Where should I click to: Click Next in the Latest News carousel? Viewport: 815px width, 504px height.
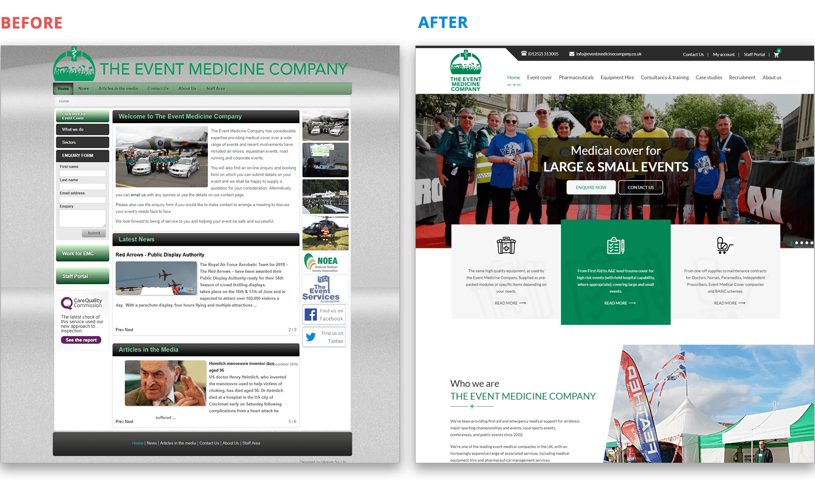coord(129,329)
